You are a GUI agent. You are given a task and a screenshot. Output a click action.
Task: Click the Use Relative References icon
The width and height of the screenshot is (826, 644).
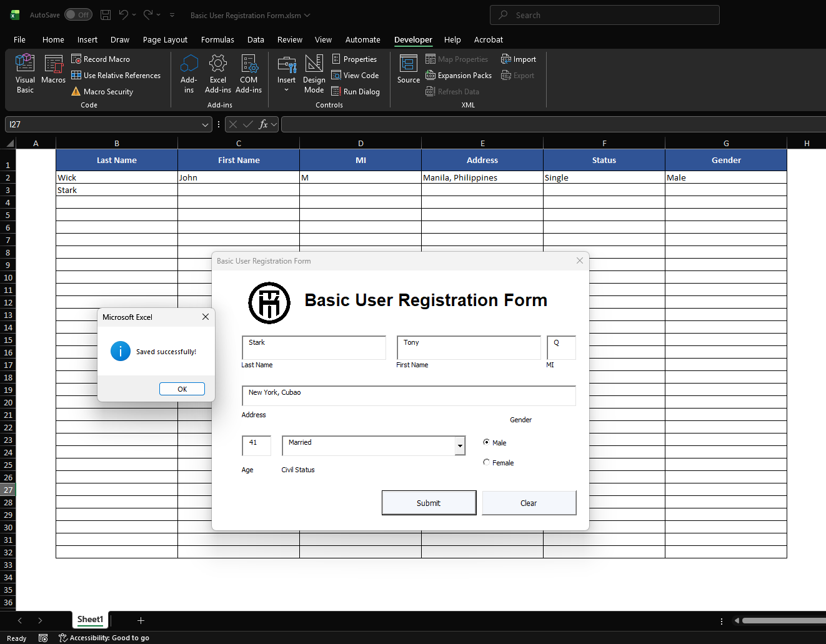76,75
